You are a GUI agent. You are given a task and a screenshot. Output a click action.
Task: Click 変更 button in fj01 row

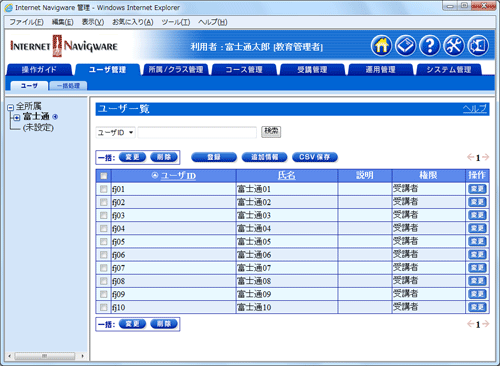477,189
